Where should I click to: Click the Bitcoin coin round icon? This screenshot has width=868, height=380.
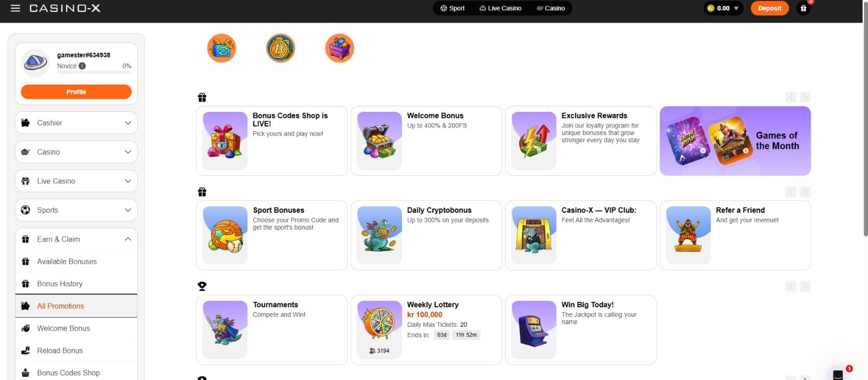point(280,48)
